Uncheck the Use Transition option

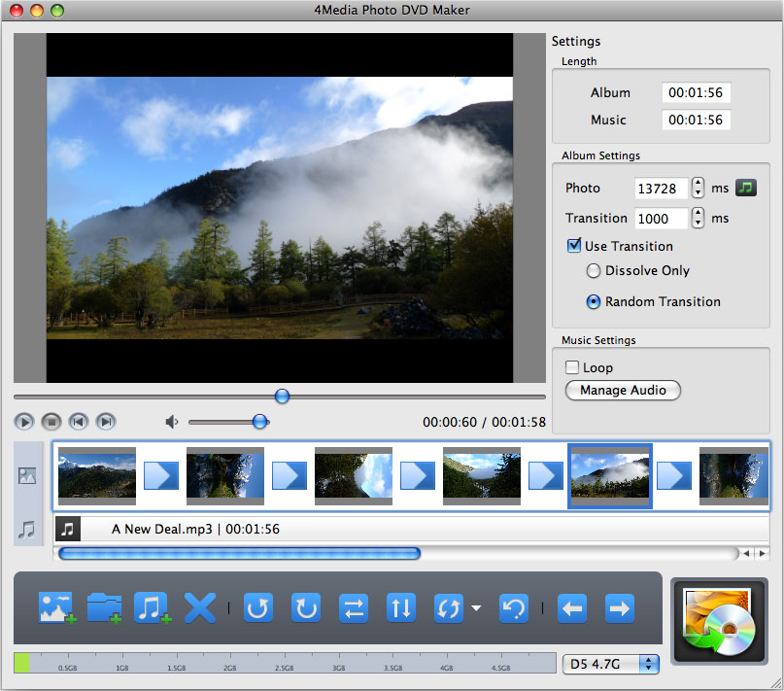coord(573,245)
